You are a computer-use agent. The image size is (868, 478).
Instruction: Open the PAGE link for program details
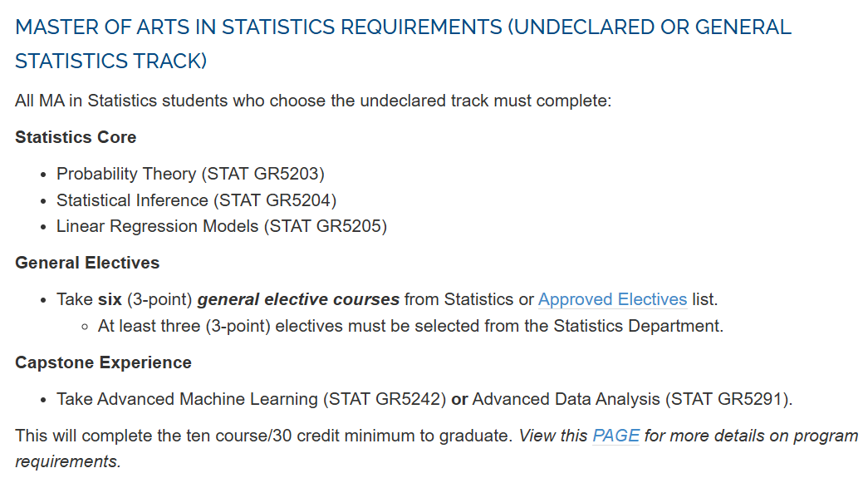615,436
